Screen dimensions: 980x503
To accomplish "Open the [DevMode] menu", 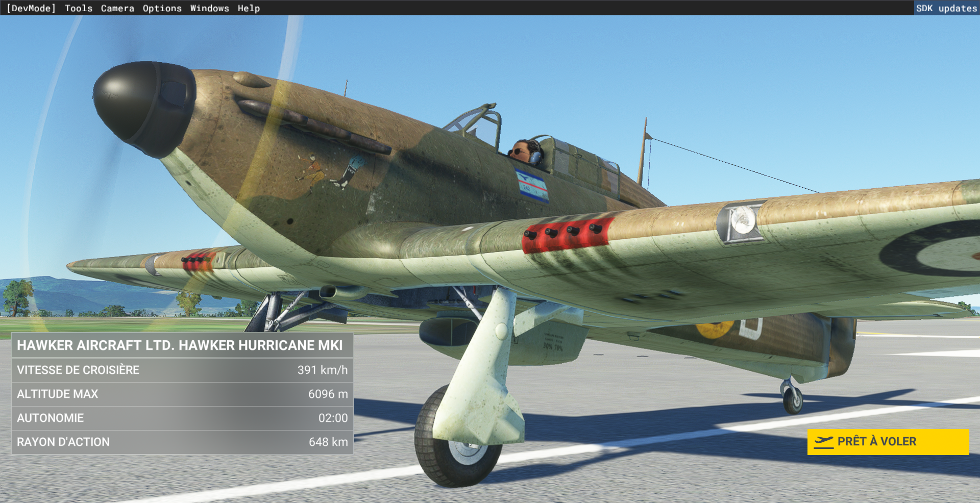I will point(31,8).
